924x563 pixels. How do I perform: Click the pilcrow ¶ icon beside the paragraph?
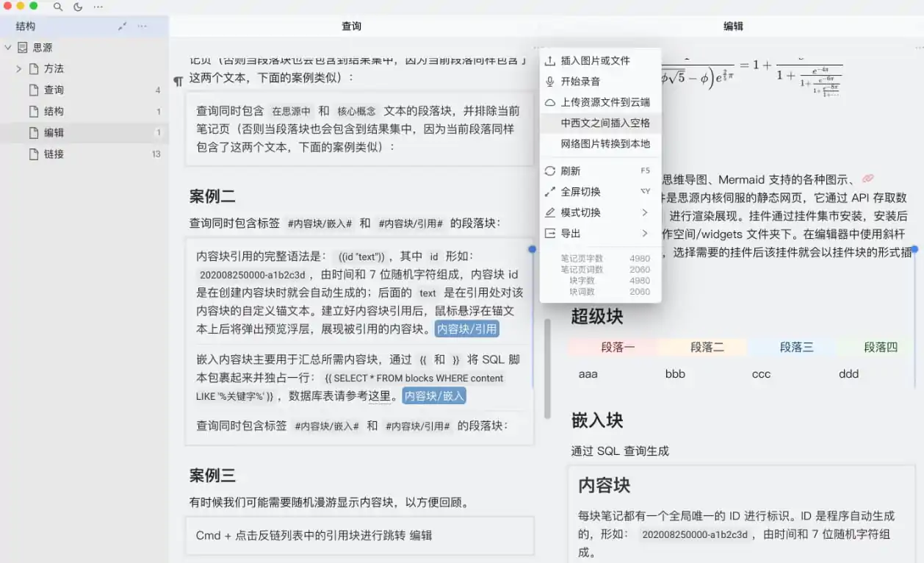tap(178, 81)
